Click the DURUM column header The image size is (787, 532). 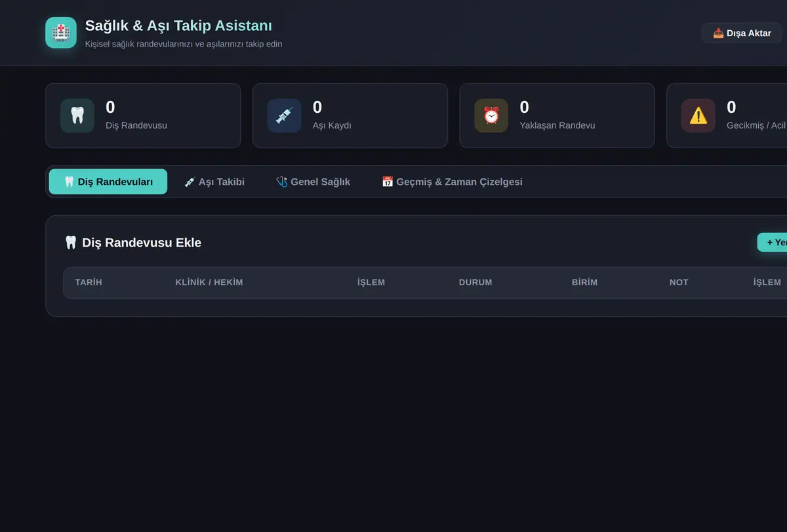(x=475, y=282)
